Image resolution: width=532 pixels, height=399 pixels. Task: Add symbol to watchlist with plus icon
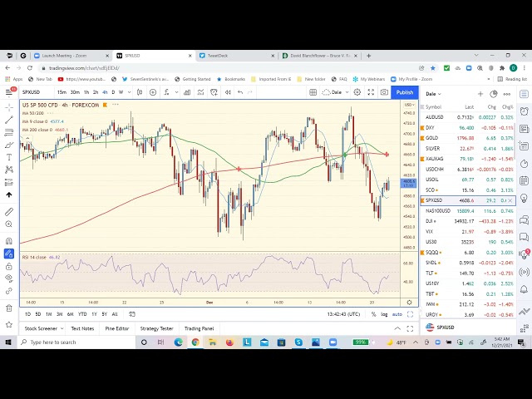pos(480,94)
